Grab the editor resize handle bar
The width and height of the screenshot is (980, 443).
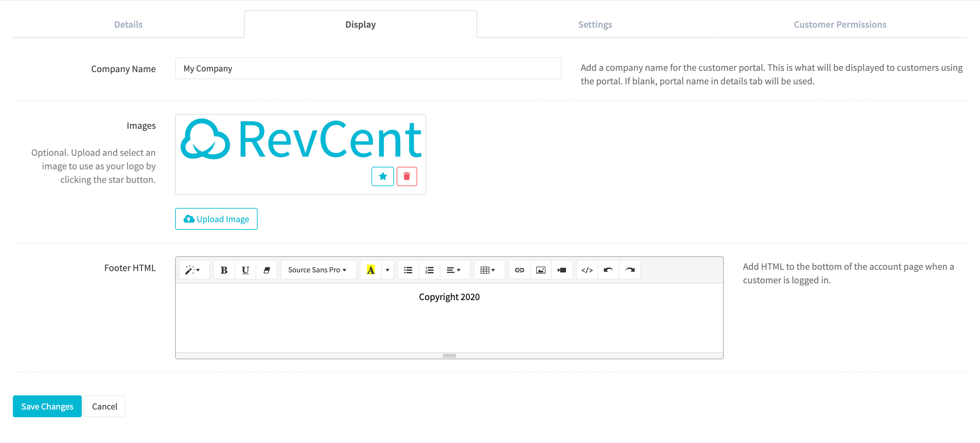click(x=449, y=355)
